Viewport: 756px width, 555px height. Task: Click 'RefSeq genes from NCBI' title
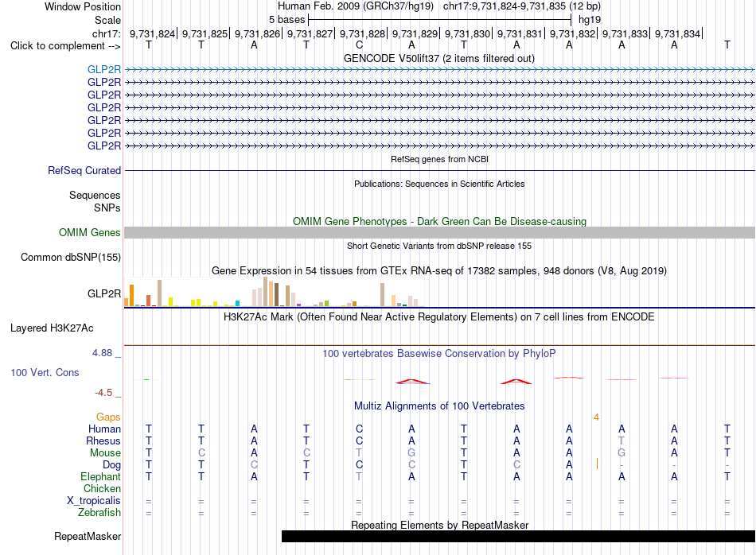click(440, 159)
